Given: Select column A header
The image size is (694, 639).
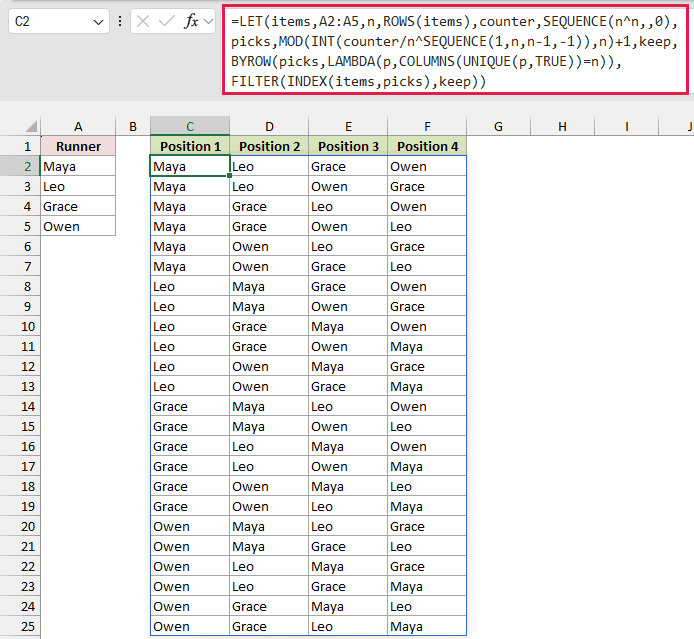Looking at the screenshot, I should pos(78,127).
